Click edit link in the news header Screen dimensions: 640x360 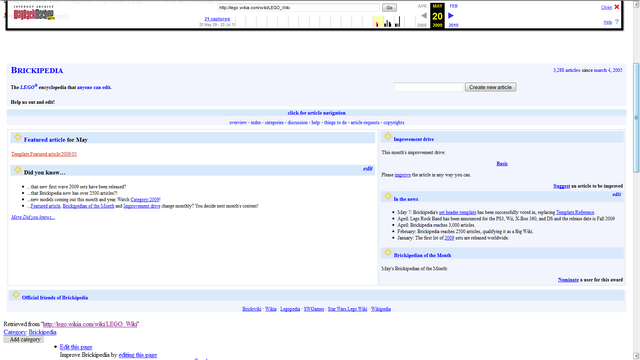click(x=616, y=194)
